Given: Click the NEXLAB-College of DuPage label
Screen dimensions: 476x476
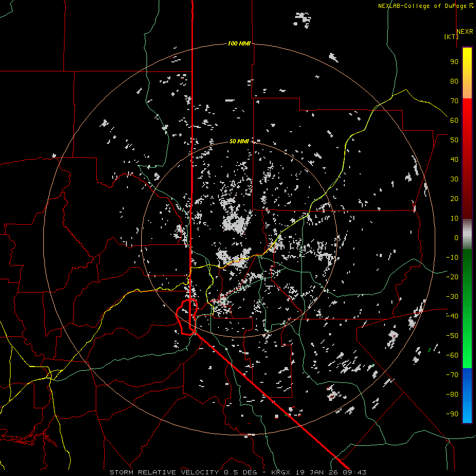Looking at the screenshot, I should [422, 6].
